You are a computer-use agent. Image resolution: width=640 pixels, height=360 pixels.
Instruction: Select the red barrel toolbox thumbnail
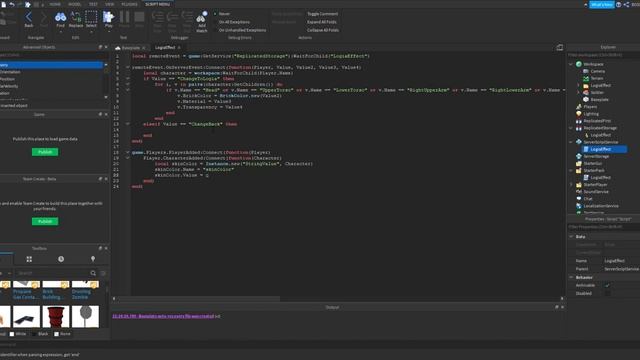pyautogui.click(x=56, y=317)
